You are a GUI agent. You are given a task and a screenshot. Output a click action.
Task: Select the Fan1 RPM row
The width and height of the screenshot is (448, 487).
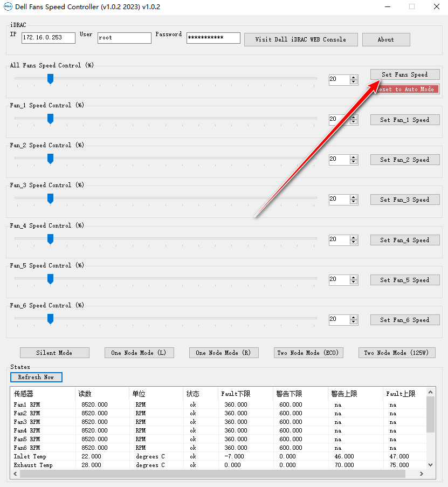tap(218, 404)
